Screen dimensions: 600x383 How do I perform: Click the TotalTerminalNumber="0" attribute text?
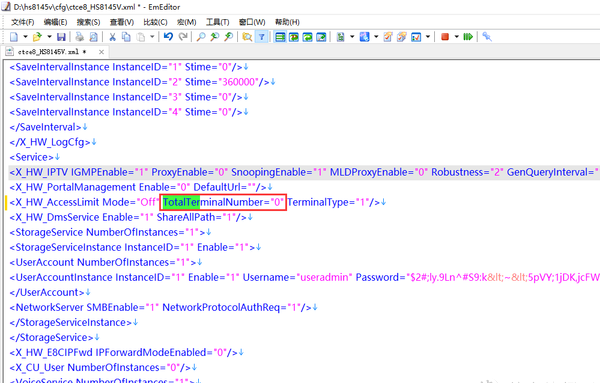coord(223,202)
